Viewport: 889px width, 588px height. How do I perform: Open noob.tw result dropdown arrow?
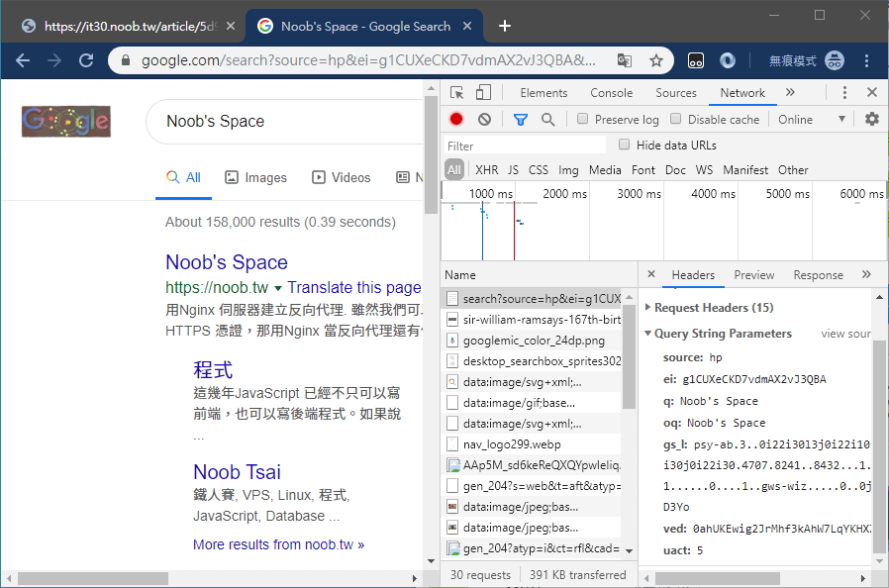tap(278, 289)
